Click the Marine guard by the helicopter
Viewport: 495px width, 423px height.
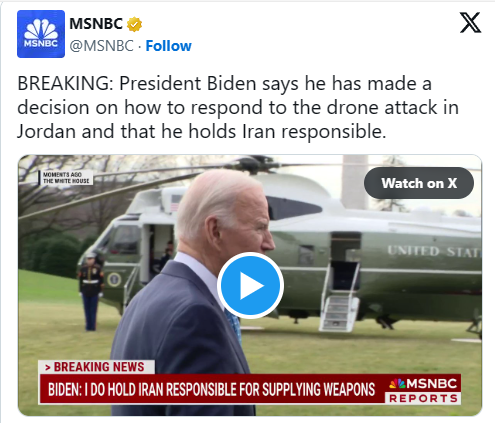[91, 291]
